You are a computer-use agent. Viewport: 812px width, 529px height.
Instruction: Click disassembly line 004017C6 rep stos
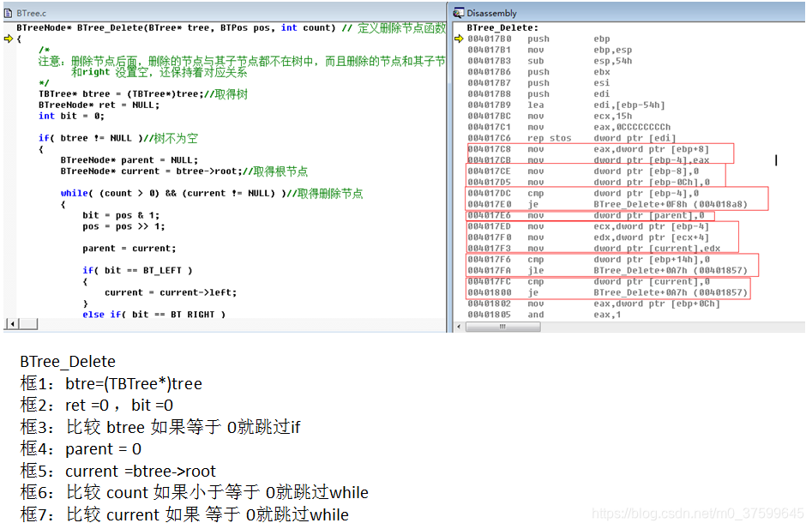click(572, 138)
